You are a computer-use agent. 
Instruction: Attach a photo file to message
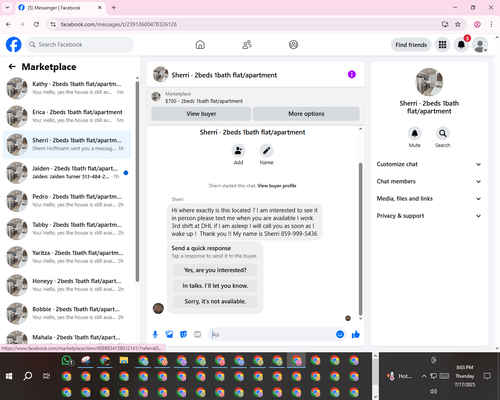coord(169,334)
